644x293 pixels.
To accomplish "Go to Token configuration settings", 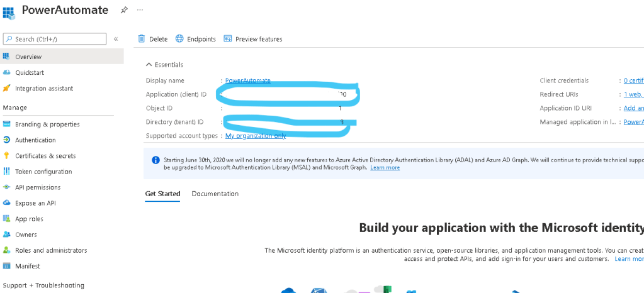I will [x=43, y=172].
